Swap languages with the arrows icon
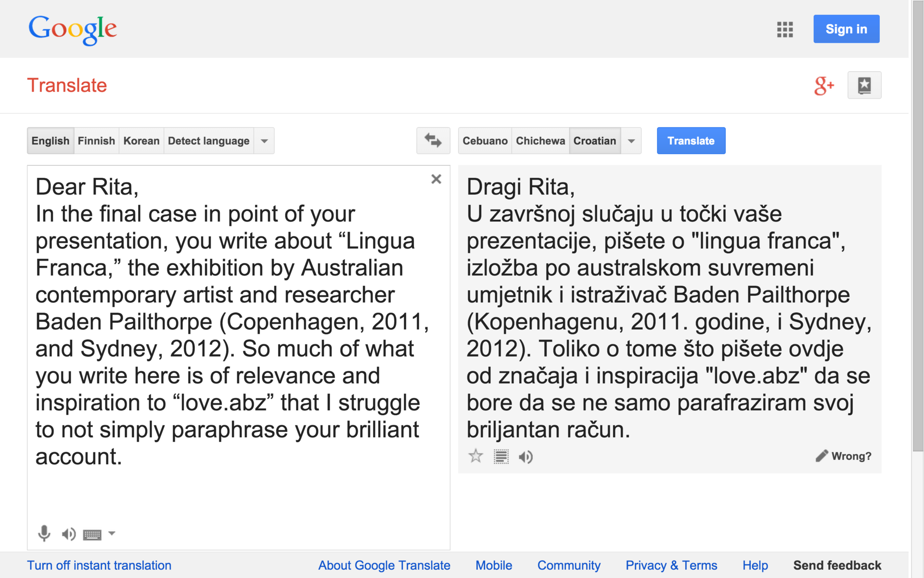924x578 pixels. click(x=433, y=141)
